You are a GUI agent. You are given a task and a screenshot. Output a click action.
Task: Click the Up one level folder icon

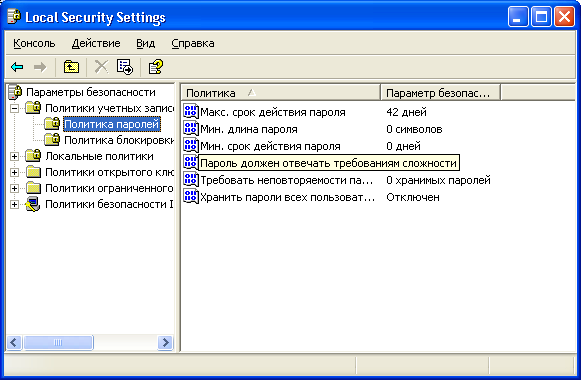pos(71,67)
